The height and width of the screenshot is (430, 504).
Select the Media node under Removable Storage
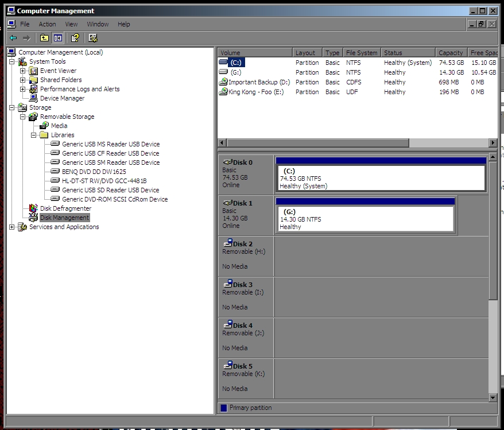pyautogui.click(x=59, y=126)
